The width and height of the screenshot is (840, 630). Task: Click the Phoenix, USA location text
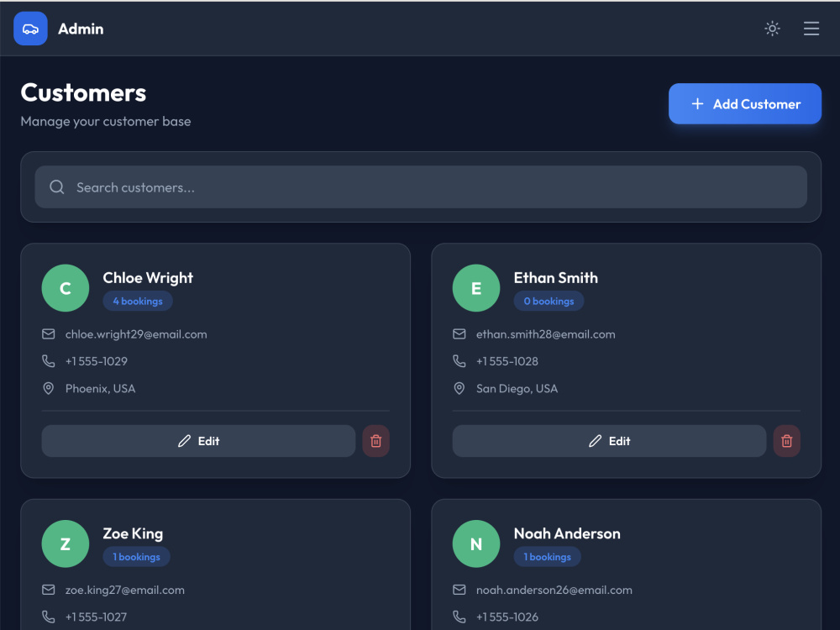pyautogui.click(x=100, y=388)
